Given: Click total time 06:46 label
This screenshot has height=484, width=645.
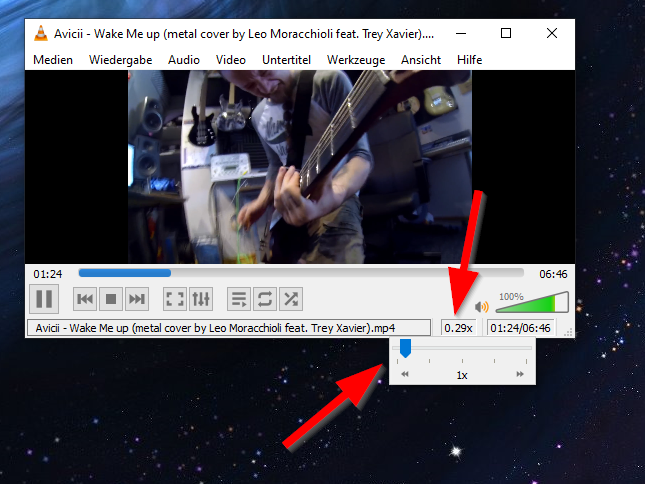Looking at the screenshot, I should 553,274.
